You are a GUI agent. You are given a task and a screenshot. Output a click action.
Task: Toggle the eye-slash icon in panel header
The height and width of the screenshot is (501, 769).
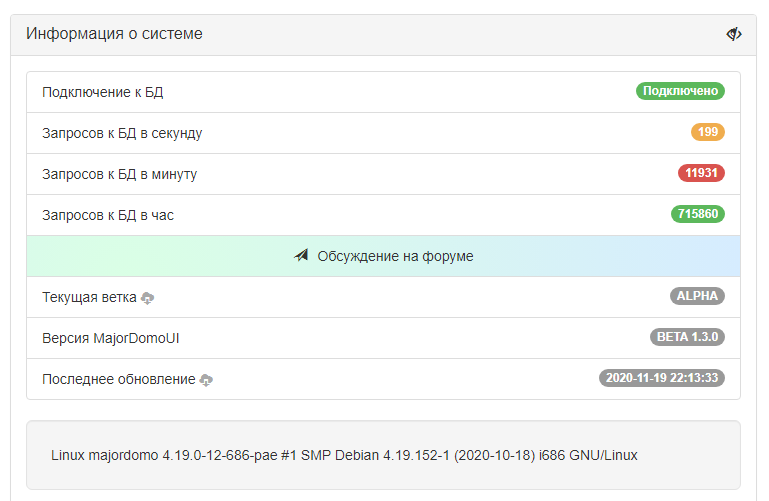coord(734,34)
